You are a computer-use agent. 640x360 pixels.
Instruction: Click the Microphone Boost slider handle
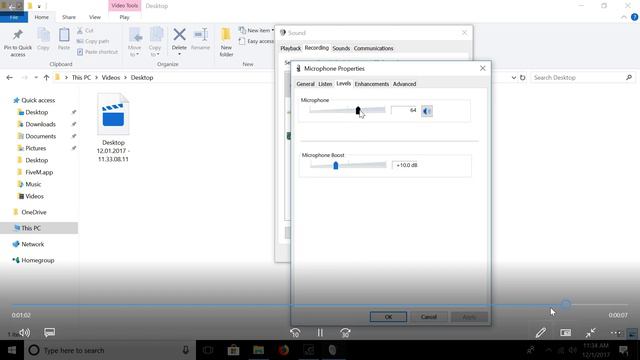click(x=336, y=165)
